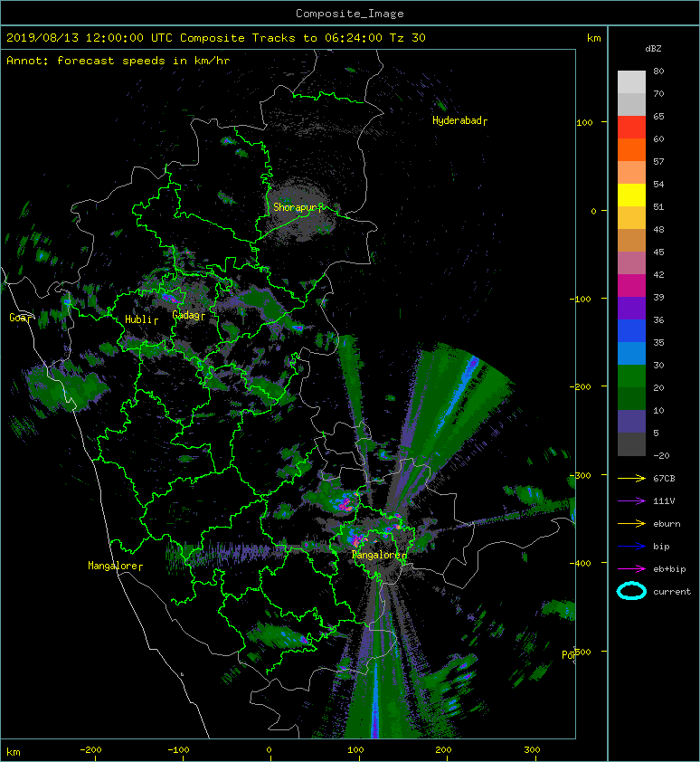Screen dimensions: 700x762
Task: Click the red 65 dBZ color swatch
Action: click(x=631, y=127)
